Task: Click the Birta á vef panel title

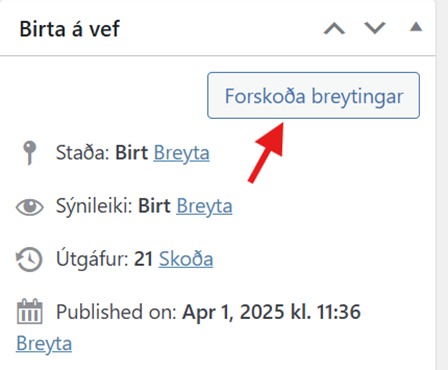Action: pyautogui.click(x=69, y=29)
